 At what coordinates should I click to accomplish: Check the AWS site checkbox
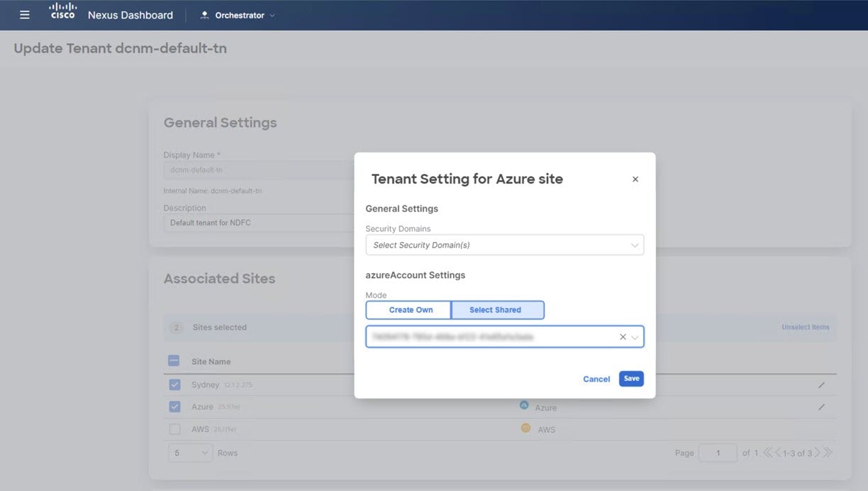174,429
